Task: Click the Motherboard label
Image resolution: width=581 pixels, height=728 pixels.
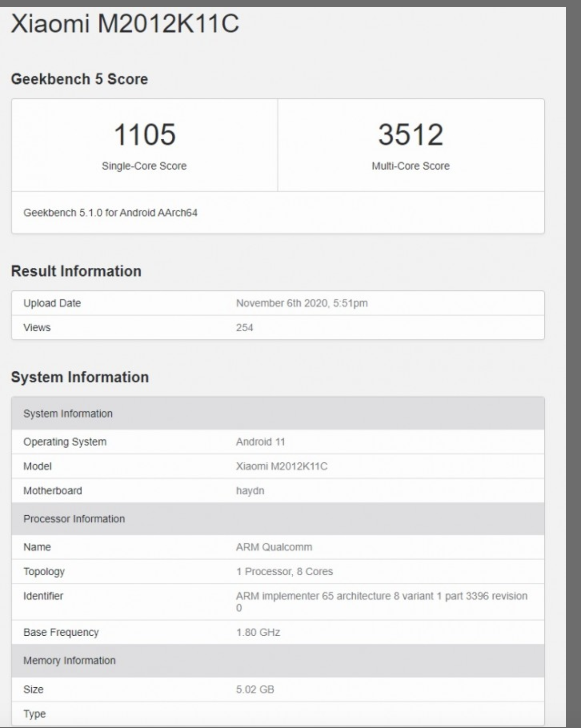Action: click(52, 490)
